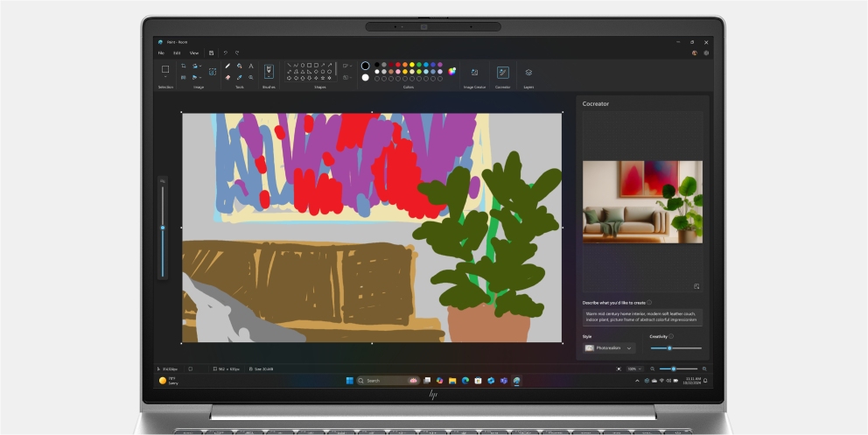Select the Fill bucket tool
Viewport: 868px width, 435px height.
tap(239, 66)
